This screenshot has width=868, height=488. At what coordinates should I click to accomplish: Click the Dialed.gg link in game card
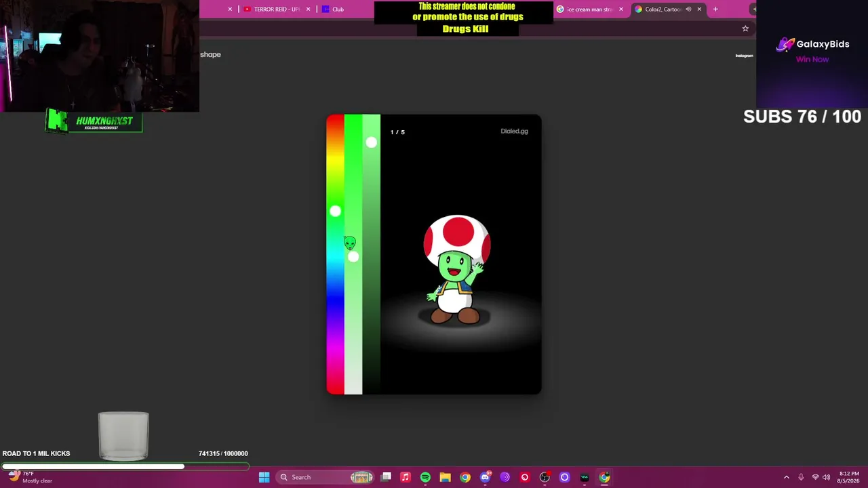point(514,131)
